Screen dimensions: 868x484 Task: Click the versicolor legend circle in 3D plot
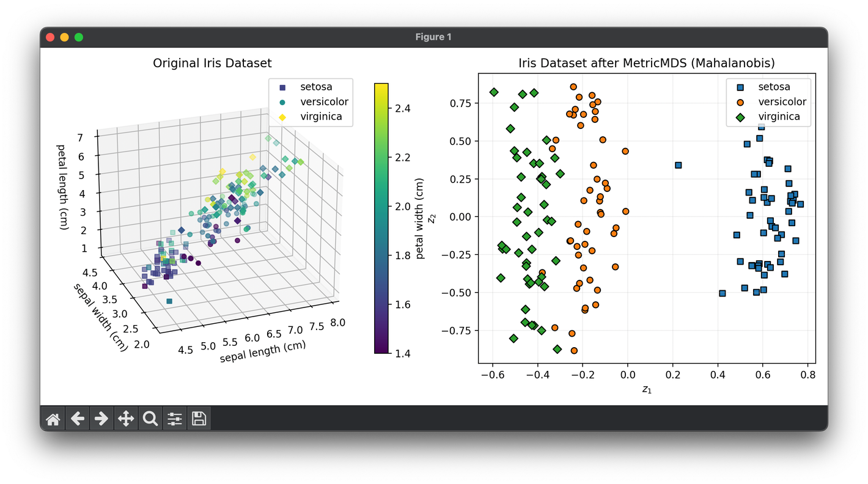(282, 101)
